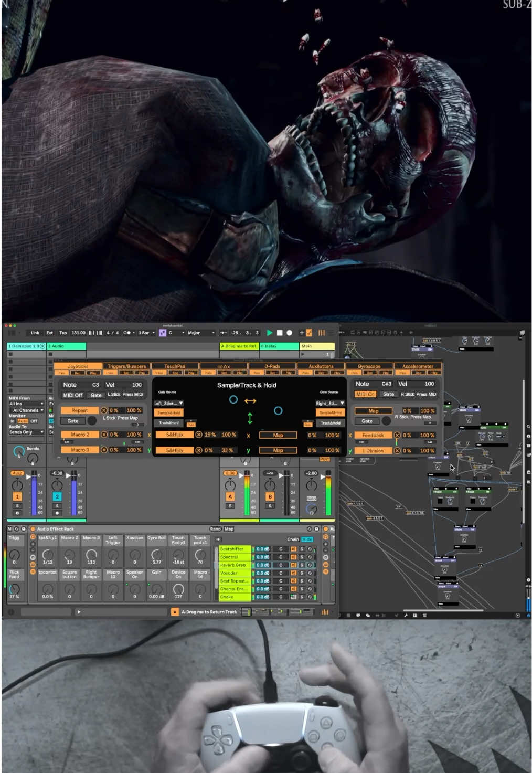Remove the Macro 2 mapping with its X icon
This screenshot has height=773, width=532.
pos(104,435)
